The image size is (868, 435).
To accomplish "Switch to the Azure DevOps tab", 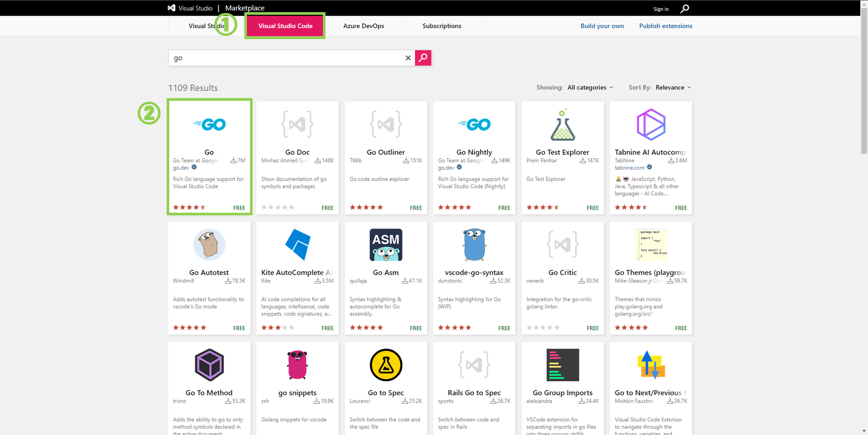I will click(364, 26).
